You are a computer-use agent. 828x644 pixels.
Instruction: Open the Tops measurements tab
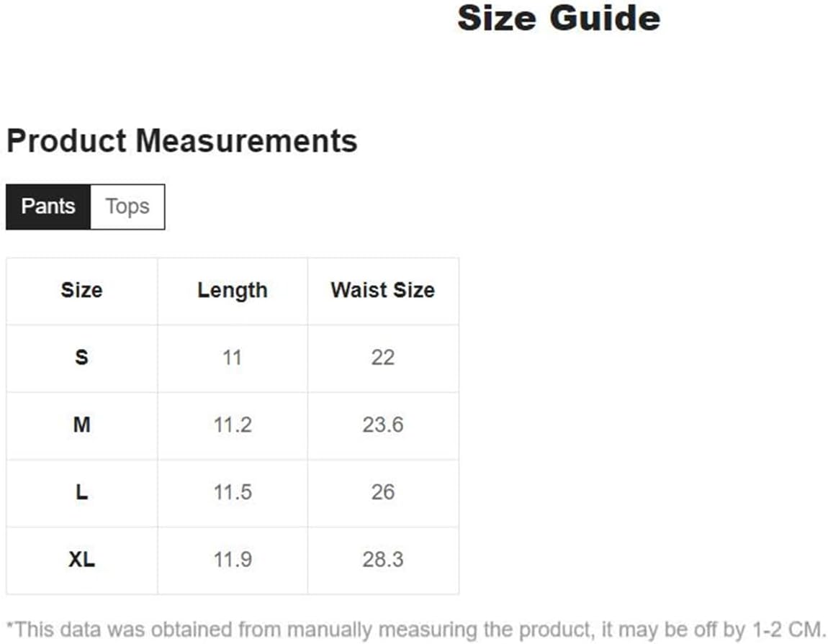click(127, 207)
